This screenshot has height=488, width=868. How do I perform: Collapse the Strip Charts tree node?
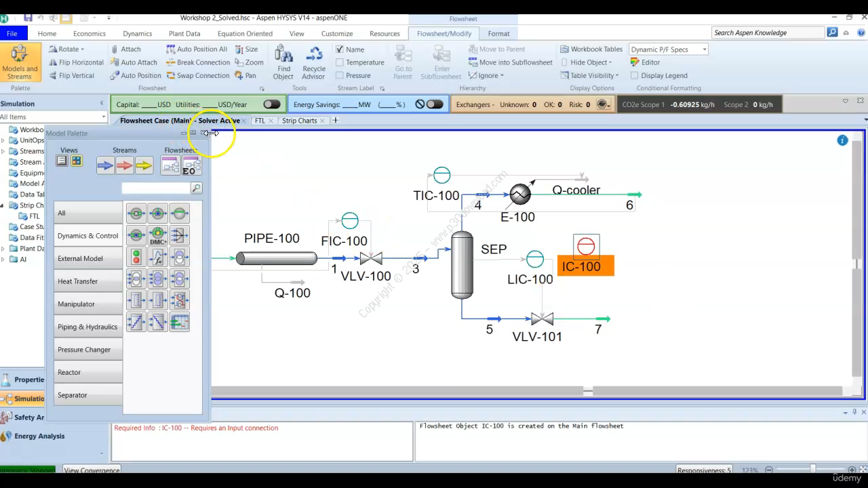(3, 205)
